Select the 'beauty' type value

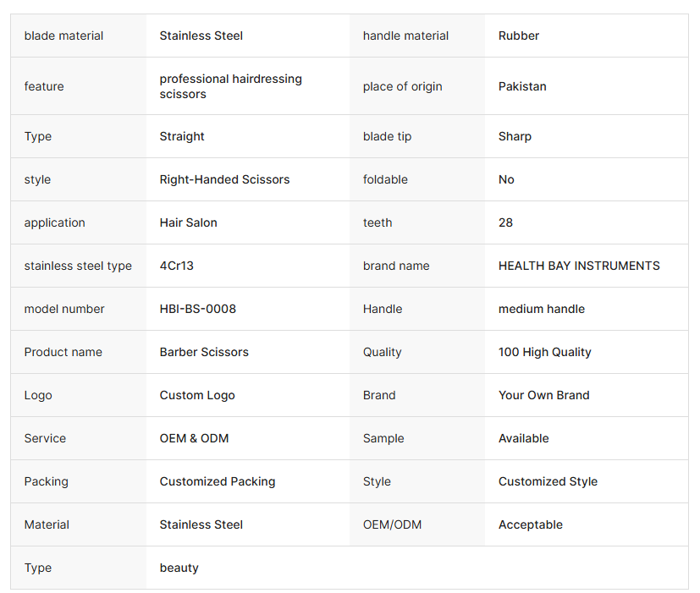pyautogui.click(x=179, y=568)
